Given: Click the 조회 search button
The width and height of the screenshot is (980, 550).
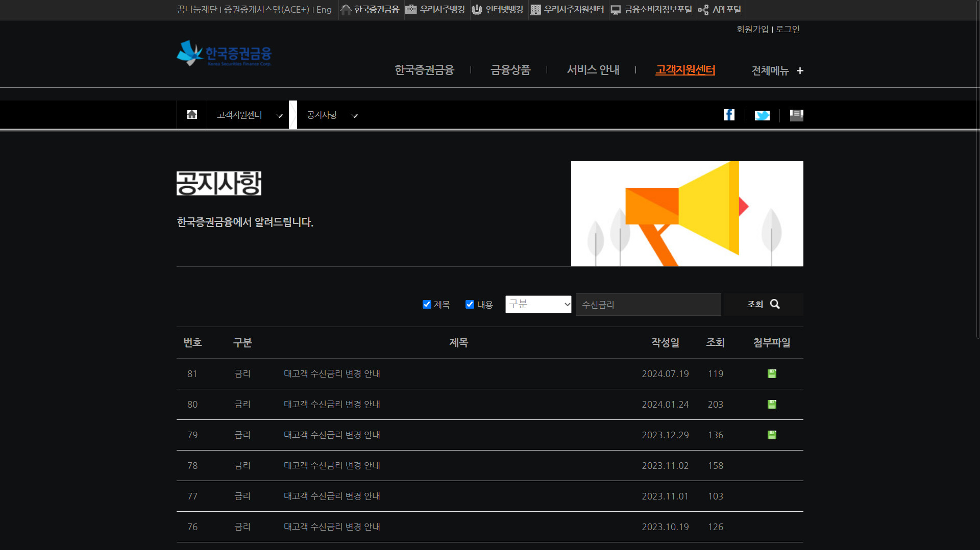Looking at the screenshot, I should click(764, 305).
